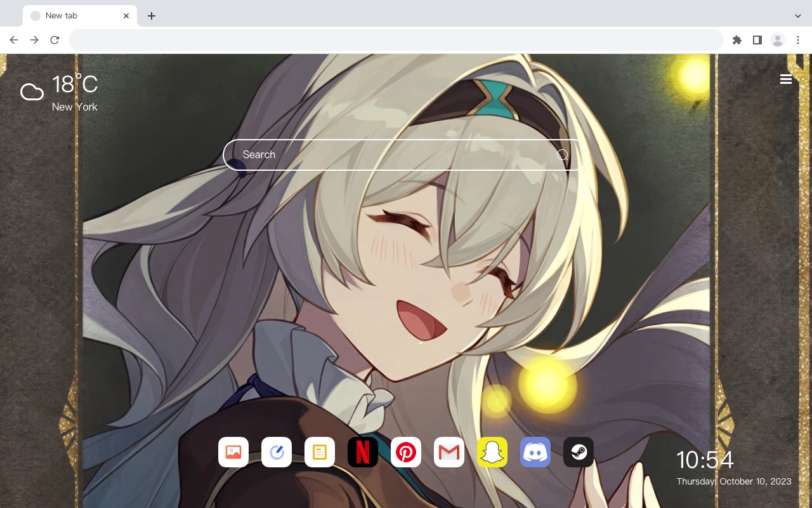This screenshot has height=508, width=812.
Task: Launch the Netflix shortcut
Action: (x=363, y=452)
